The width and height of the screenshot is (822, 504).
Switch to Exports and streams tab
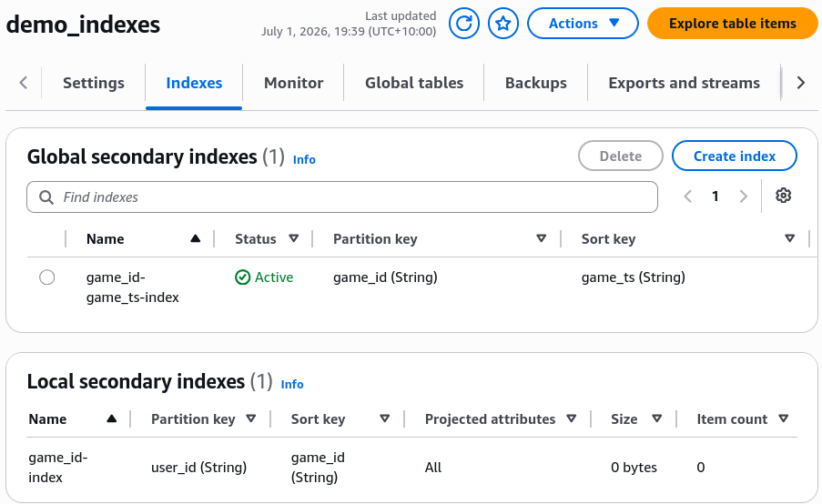pyautogui.click(x=685, y=83)
